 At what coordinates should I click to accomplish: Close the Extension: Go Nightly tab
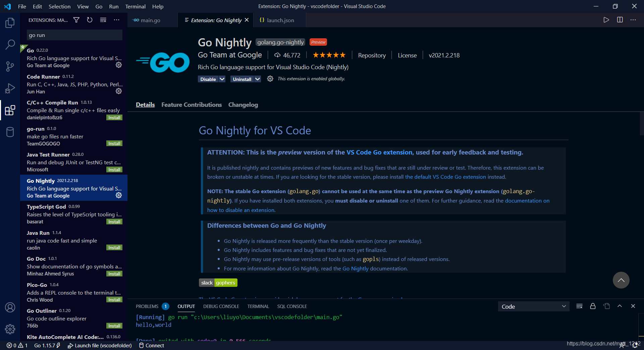click(x=247, y=20)
